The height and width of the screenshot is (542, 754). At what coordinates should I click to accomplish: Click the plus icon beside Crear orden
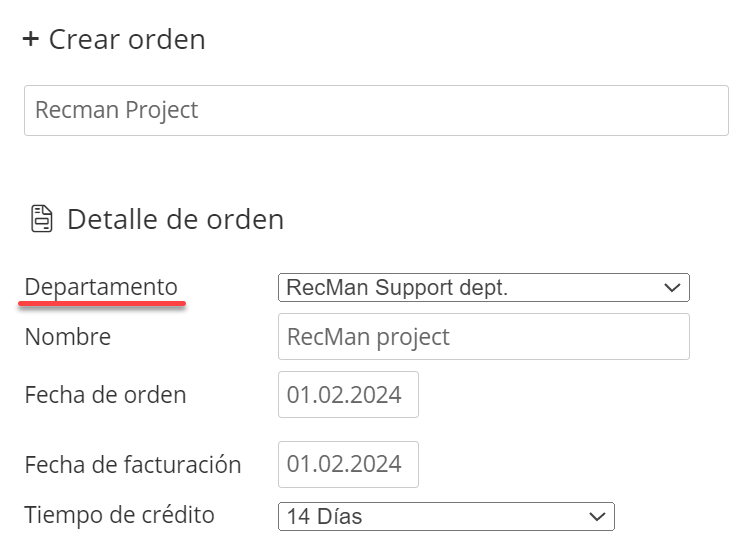click(31, 39)
